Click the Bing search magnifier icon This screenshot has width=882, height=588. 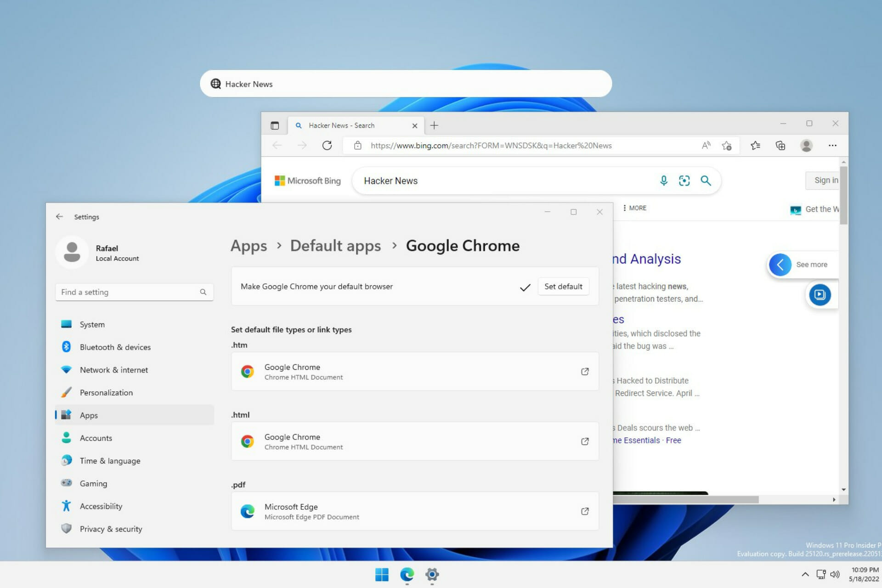(706, 180)
